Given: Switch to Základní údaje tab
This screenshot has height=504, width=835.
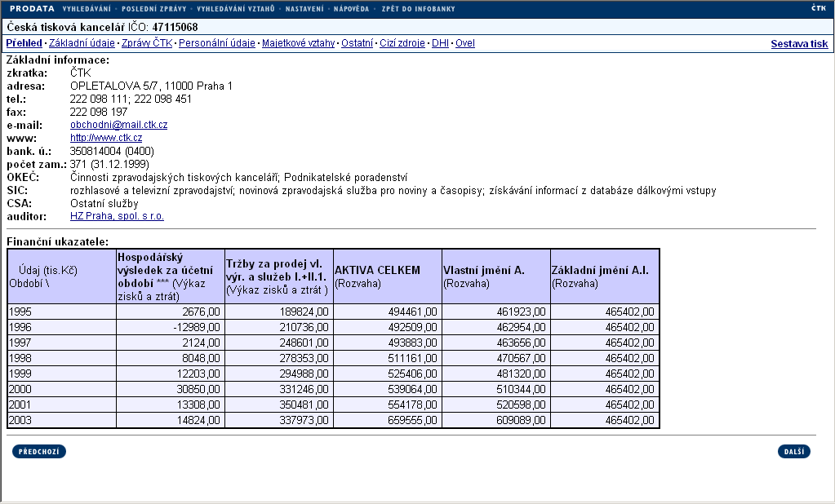Looking at the screenshot, I should click(x=82, y=43).
